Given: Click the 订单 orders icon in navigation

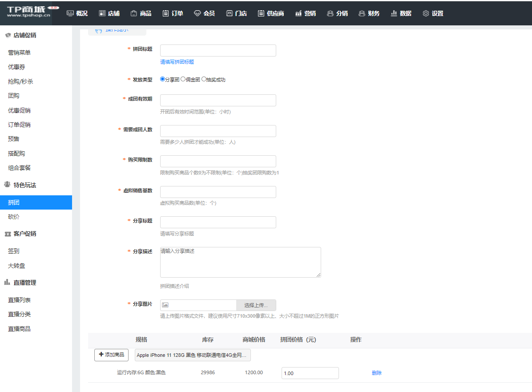Looking at the screenshot, I should coord(165,13).
